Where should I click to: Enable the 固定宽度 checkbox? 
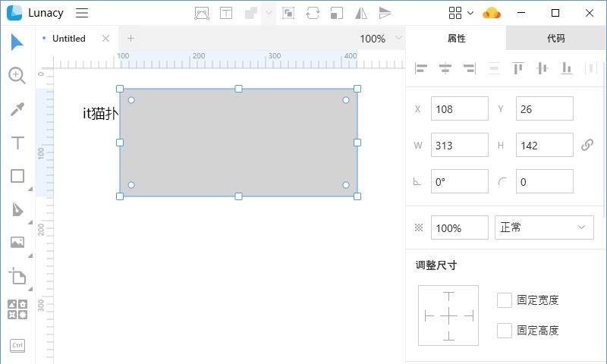[505, 300]
